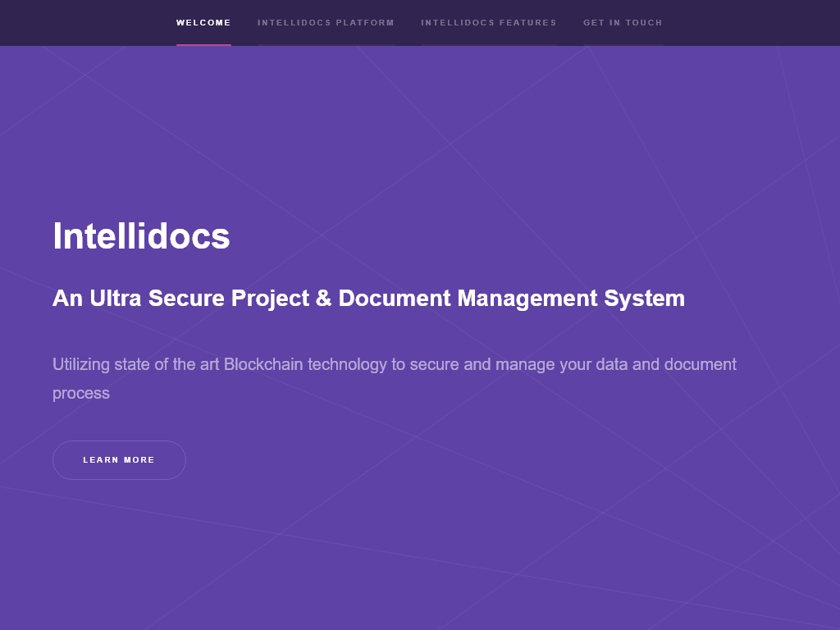
Task: Click inside the rounded LEARN MORE outline
Action: tap(119, 460)
